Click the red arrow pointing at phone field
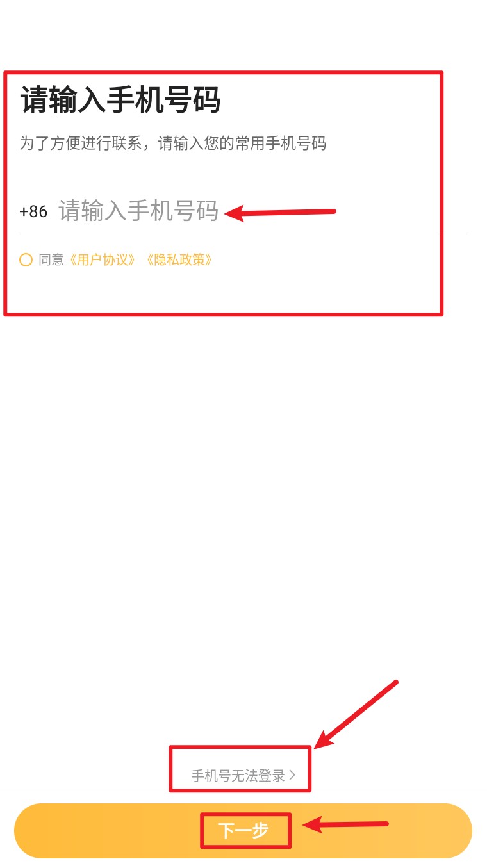Viewport: 487px width, 868px height. (x=280, y=212)
